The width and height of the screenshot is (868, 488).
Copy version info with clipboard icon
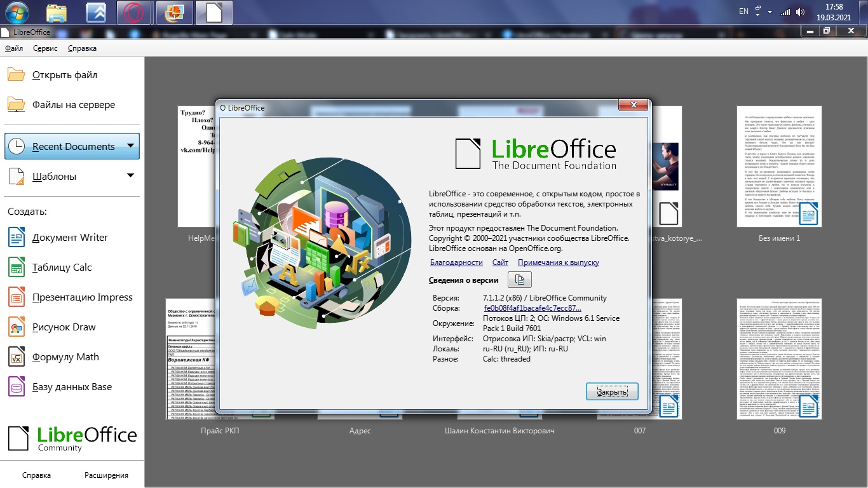coord(520,280)
